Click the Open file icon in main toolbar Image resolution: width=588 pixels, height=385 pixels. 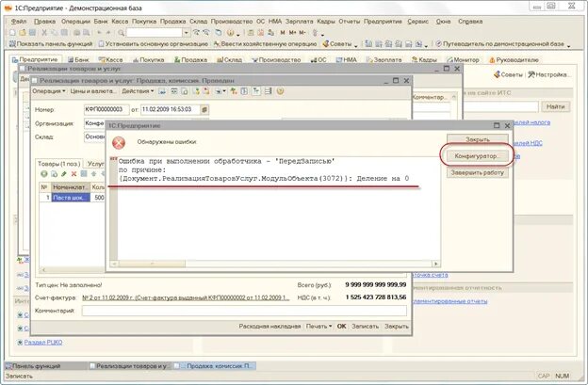coord(23,33)
